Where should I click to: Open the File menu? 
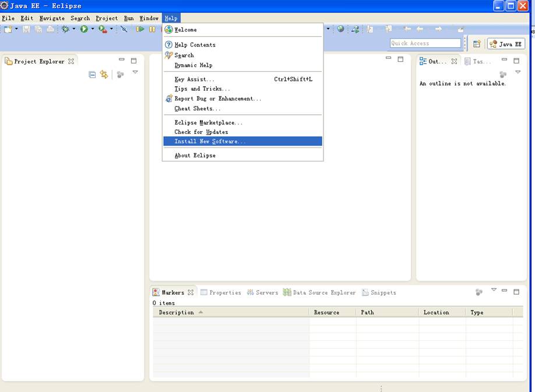click(8, 18)
